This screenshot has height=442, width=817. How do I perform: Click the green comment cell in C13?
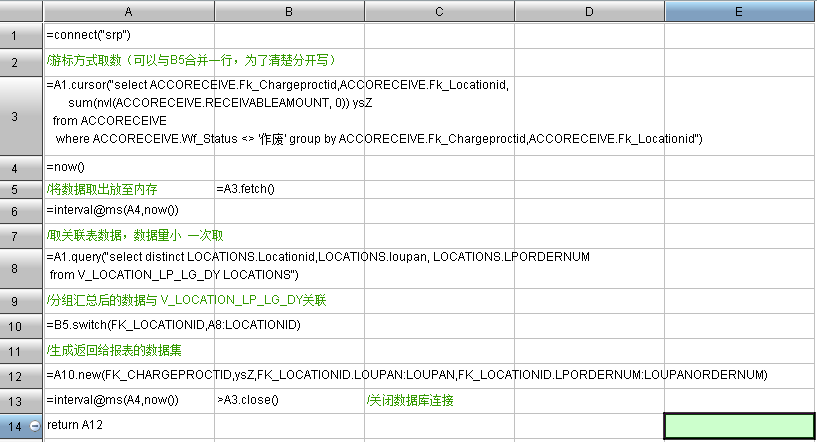tap(439, 401)
